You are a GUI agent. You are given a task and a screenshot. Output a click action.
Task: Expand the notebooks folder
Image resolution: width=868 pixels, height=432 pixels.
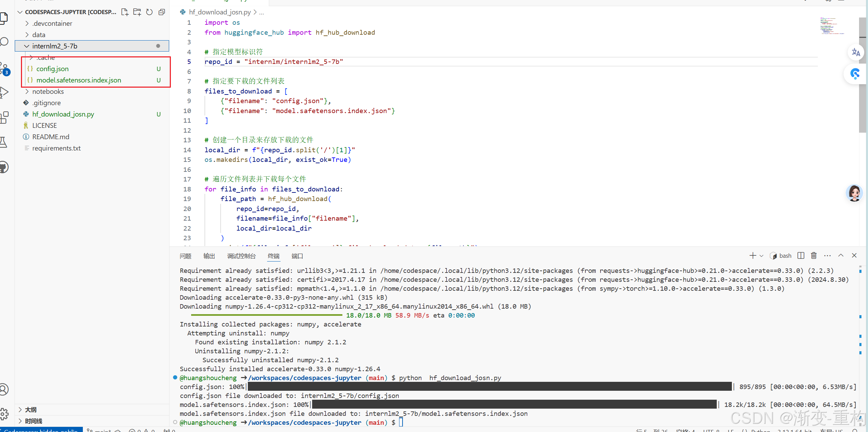tap(48, 91)
